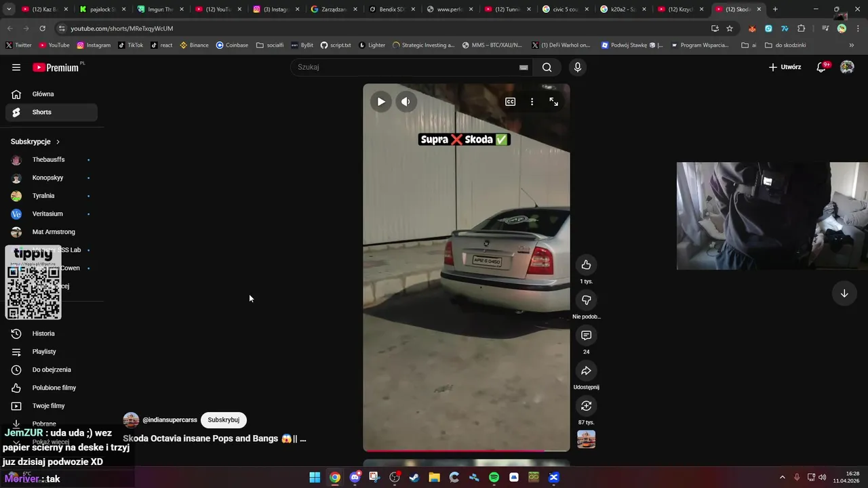The image size is (868, 488).
Task: Click the indiansupercarss channel avatar
Action: click(x=131, y=420)
